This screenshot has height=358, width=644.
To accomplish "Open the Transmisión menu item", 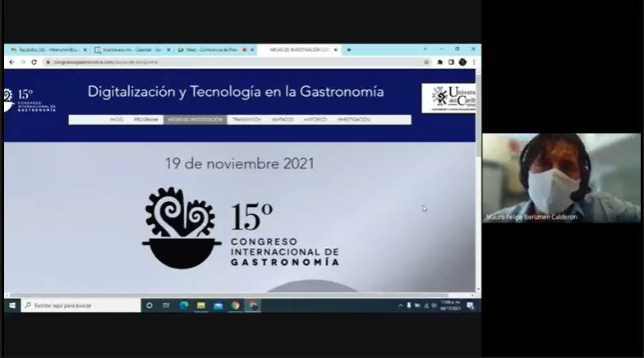I will 246,120.
